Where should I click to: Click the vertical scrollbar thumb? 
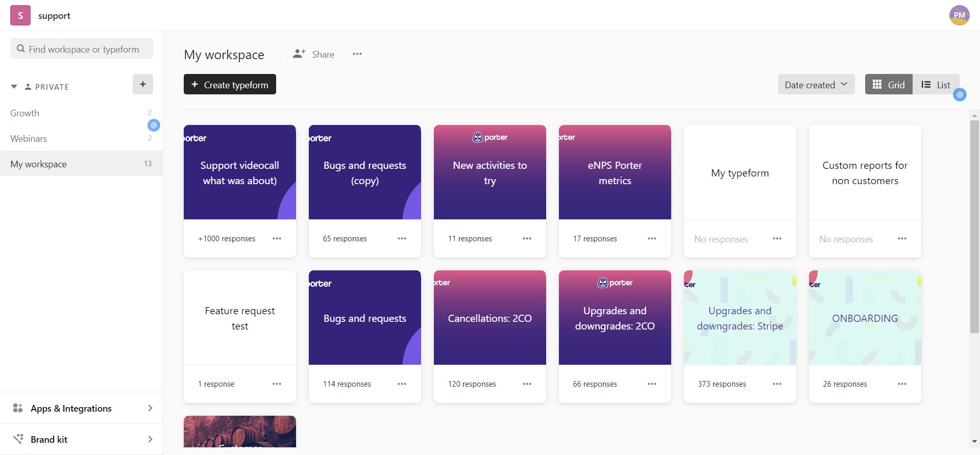[974, 227]
